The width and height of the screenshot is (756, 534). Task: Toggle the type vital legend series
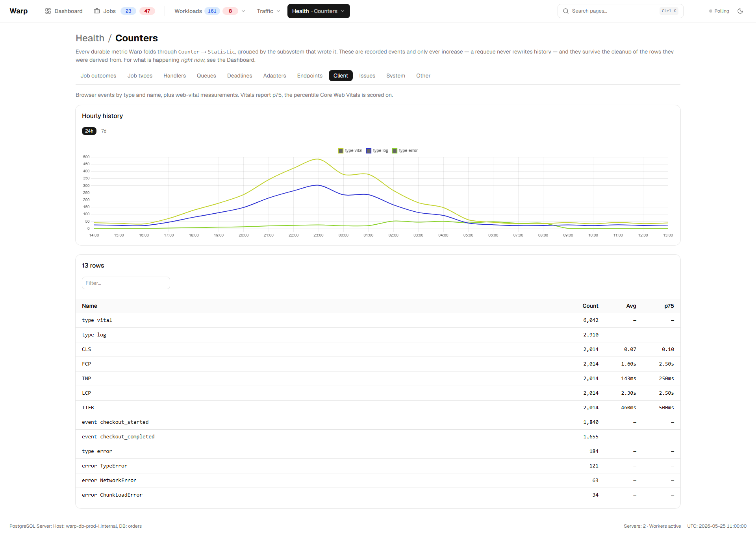(350, 151)
